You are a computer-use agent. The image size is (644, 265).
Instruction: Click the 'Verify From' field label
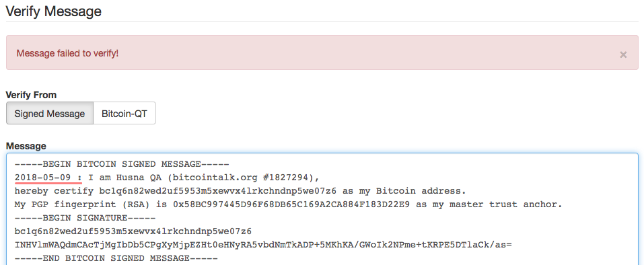[x=31, y=95]
